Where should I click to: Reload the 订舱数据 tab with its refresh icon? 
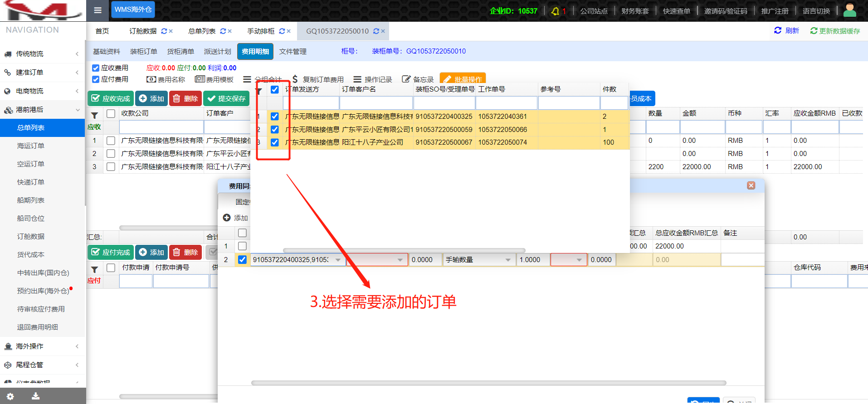pos(164,31)
